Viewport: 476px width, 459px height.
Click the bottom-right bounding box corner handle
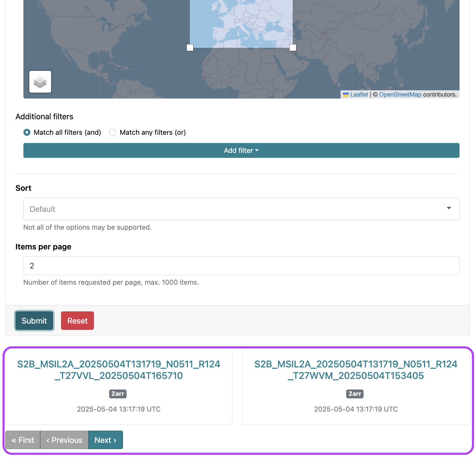click(293, 48)
